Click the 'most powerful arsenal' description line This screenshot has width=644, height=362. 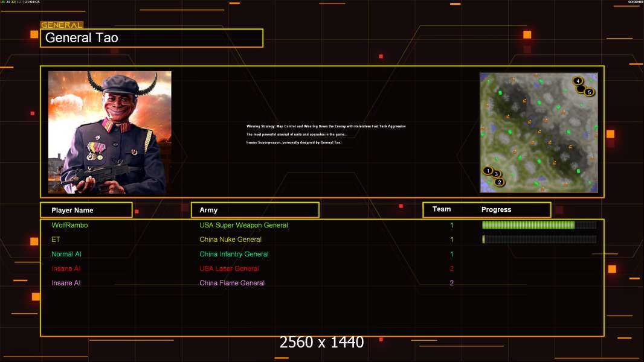click(295, 134)
